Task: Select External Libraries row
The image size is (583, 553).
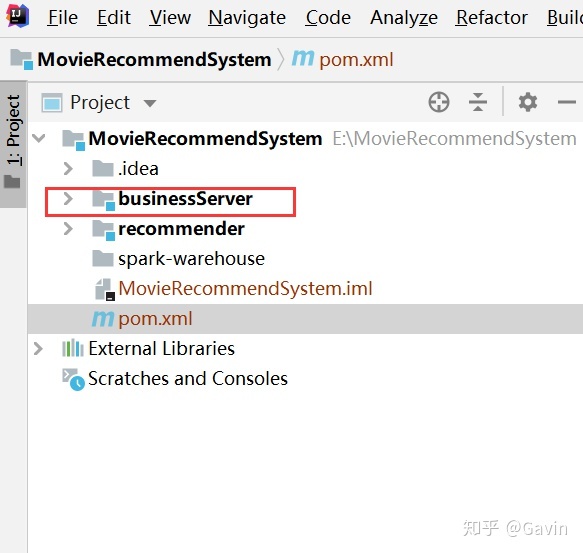Action: [305, 348]
